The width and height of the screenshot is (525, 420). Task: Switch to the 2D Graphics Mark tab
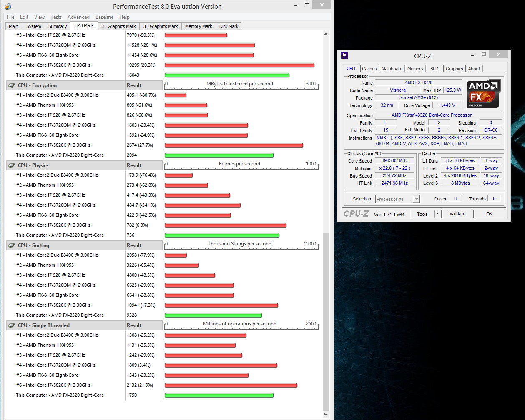click(x=118, y=26)
